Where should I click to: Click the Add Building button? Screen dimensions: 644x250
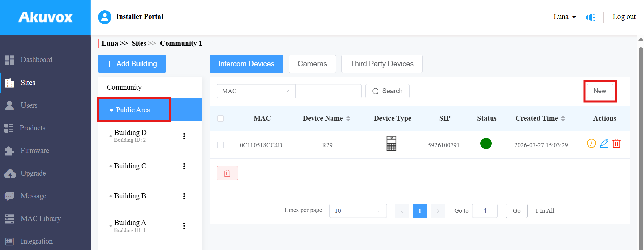coord(132,64)
